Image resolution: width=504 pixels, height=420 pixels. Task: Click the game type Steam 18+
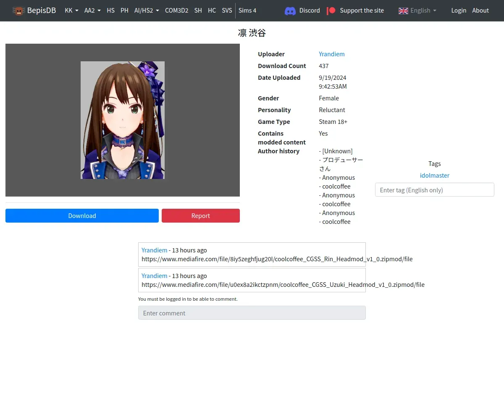point(333,122)
